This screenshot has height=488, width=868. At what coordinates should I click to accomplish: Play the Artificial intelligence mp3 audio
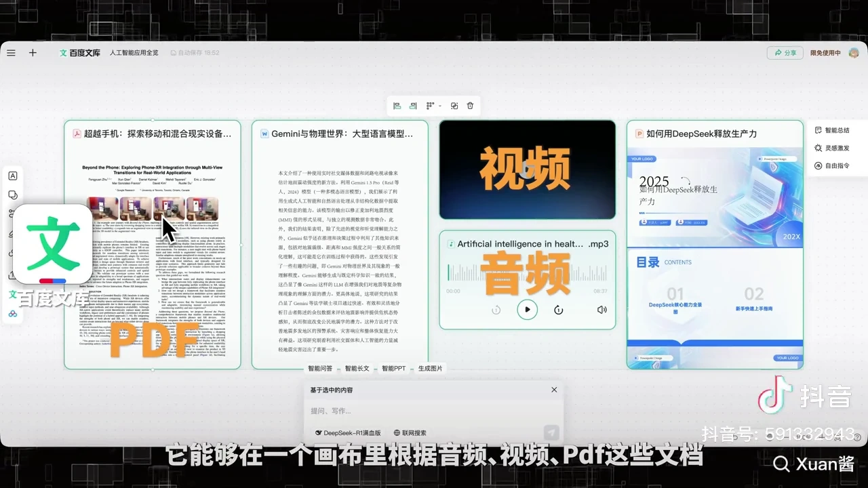click(527, 310)
